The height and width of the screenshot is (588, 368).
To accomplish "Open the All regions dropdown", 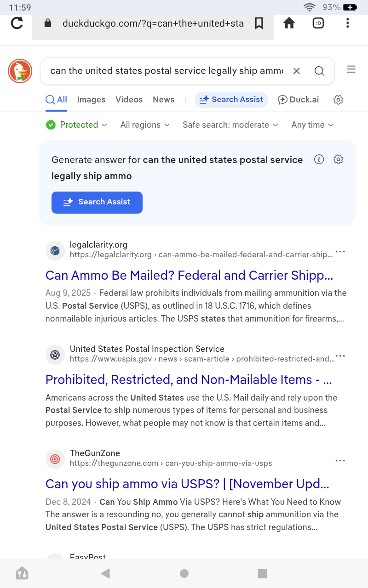I will 145,125.
